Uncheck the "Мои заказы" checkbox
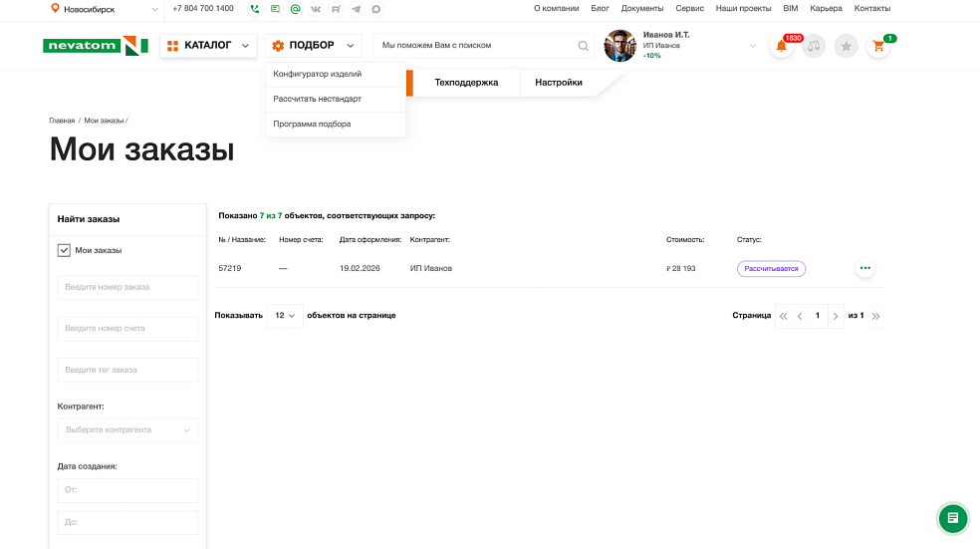Screen dimensions: 980x549 point(64,250)
